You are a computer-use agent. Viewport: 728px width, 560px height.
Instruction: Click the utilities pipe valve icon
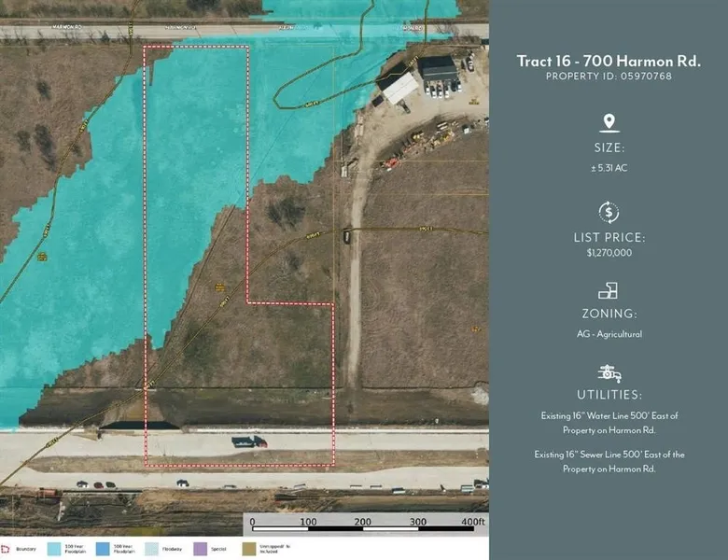(x=609, y=373)
